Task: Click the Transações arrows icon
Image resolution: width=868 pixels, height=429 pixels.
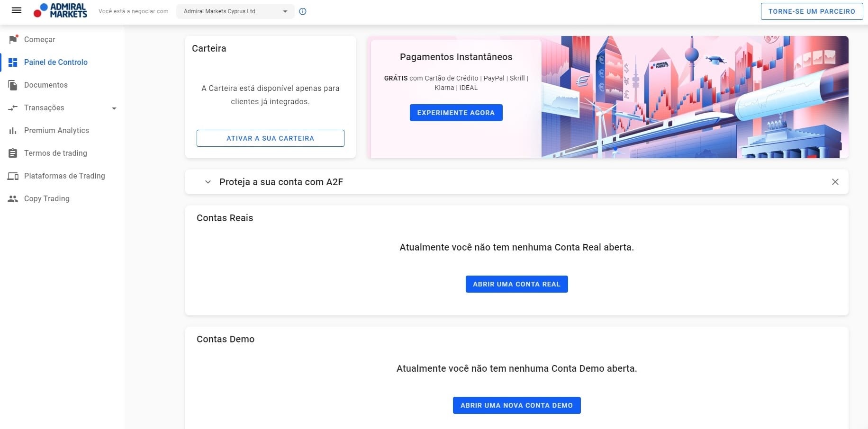Action: pyautogui.click(x=13, y=107)
